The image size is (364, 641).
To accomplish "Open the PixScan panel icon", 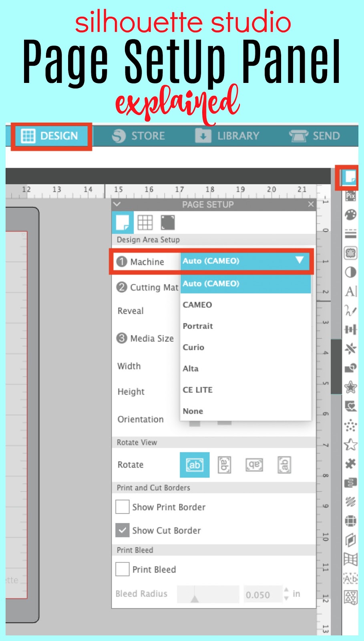I will click(350, 196).
